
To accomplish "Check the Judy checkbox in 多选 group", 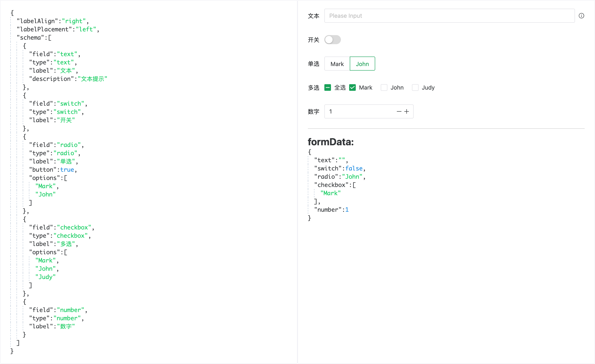I will (x=415, y=87).
